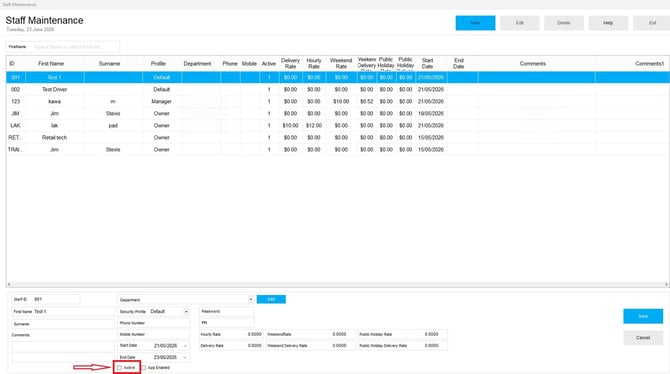Open the End Date picker arrow
Viewport: 670px width, 374px height.
pos(185,357)
